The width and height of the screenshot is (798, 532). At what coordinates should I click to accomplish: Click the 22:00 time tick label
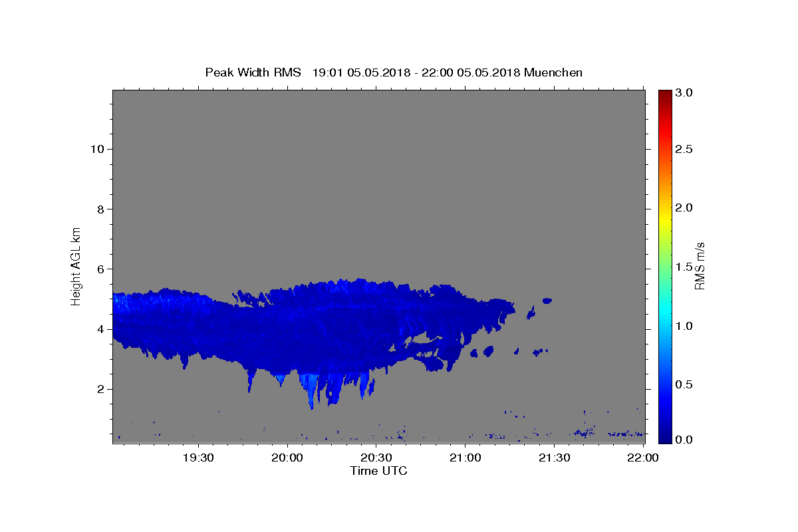(x=643, y=458)
